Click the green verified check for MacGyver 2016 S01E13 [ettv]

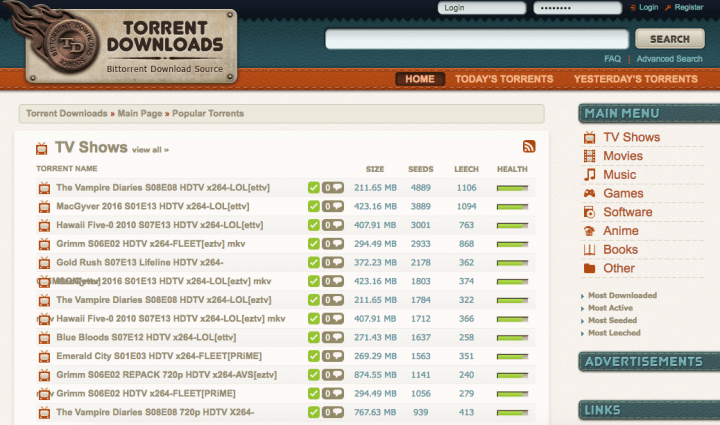(x=314, y=207)
